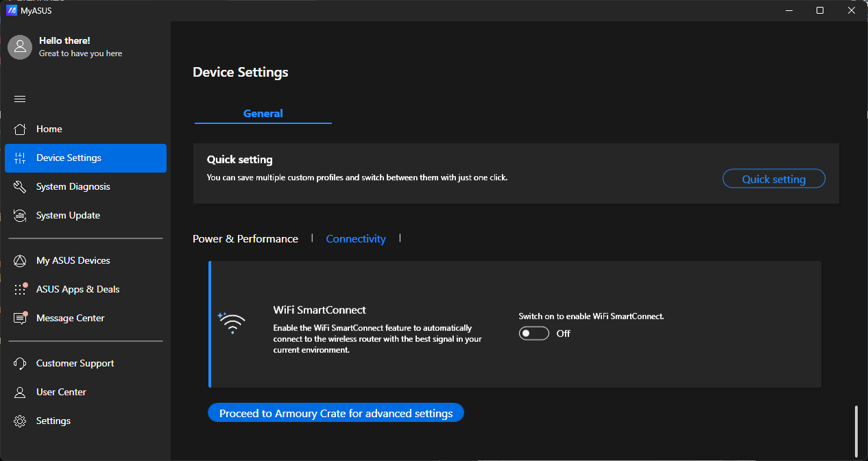Open My ASUS Devices section
Screen dimensions: 868x461
pos(86,260)
